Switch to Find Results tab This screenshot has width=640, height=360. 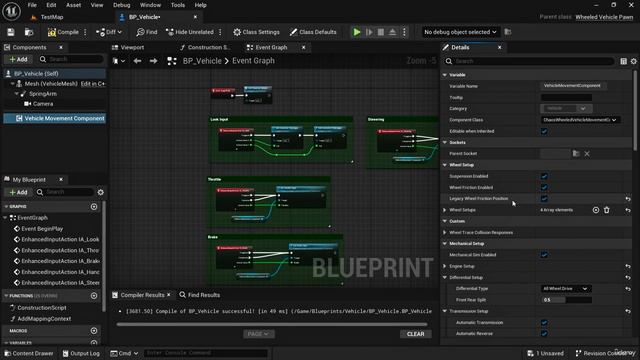click(200, 295)
